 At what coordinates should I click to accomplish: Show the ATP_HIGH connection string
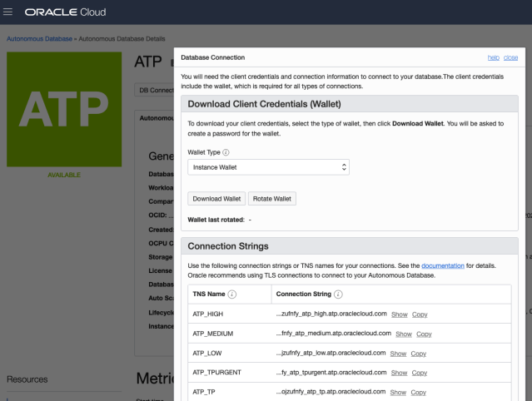coord(400,314)
